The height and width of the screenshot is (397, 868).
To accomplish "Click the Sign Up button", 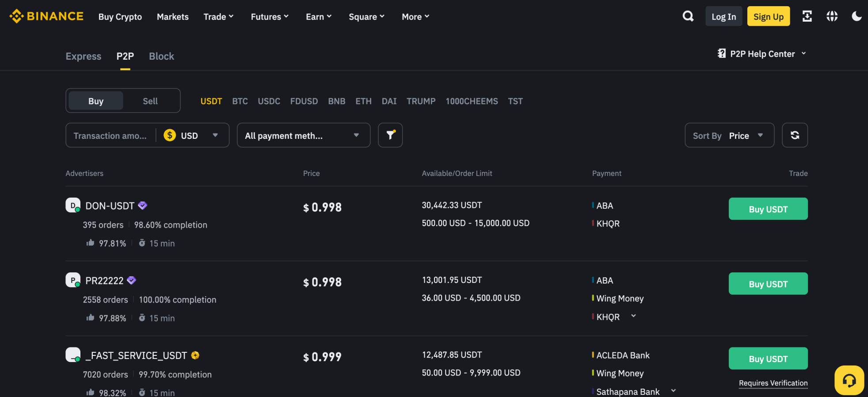I will (768, 16).
